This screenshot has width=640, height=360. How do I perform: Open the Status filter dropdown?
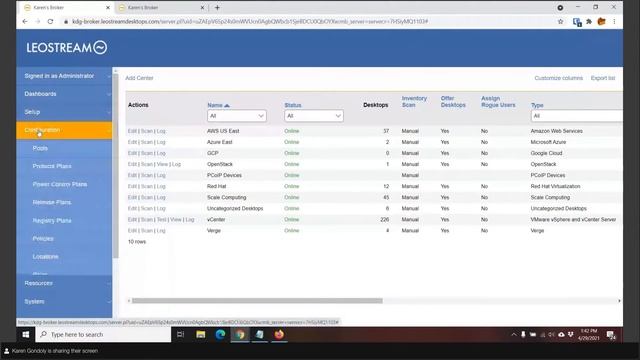[x=313, y=116]
